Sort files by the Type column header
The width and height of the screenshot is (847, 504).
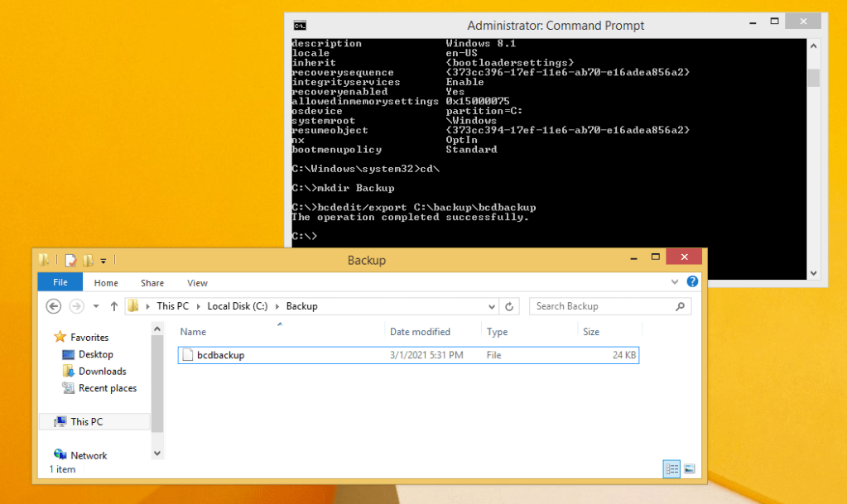pyautogui.click(x=497, y=332)
